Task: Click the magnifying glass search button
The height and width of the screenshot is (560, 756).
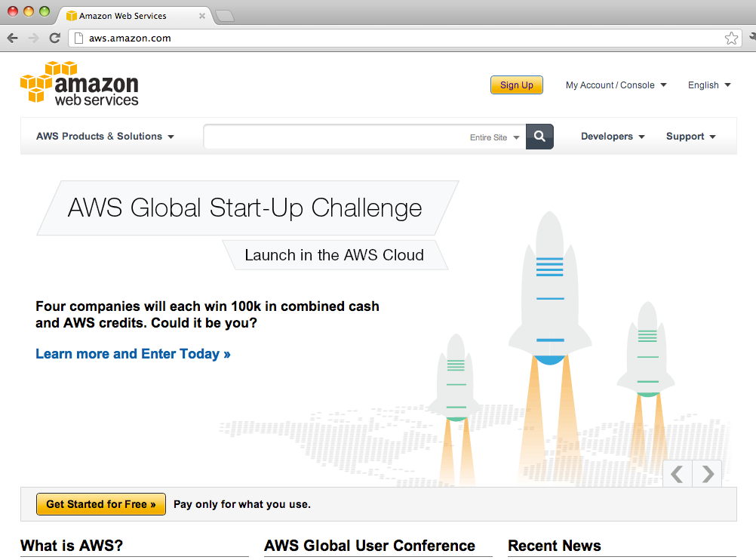Action: (539, 137)
